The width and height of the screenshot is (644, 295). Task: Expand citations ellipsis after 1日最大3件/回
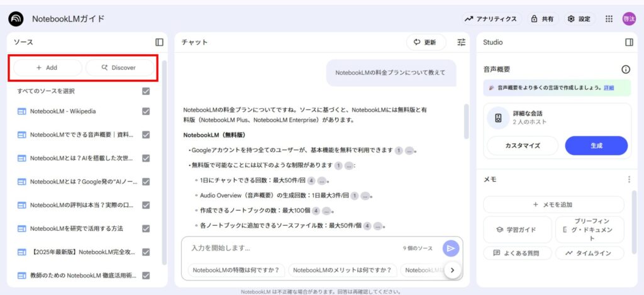click(x=365, y=196)
